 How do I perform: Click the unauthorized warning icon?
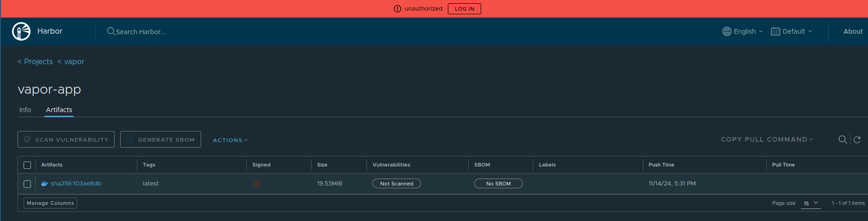[397, 9]
